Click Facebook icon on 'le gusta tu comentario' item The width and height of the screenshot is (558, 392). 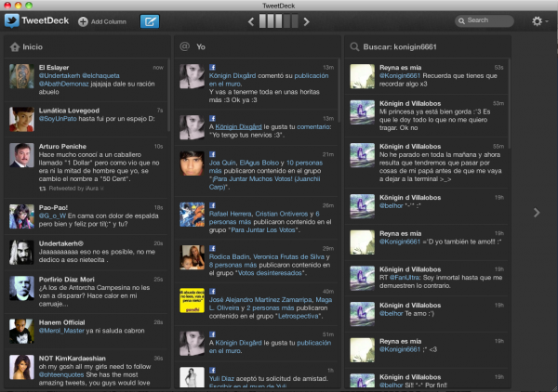212,119
